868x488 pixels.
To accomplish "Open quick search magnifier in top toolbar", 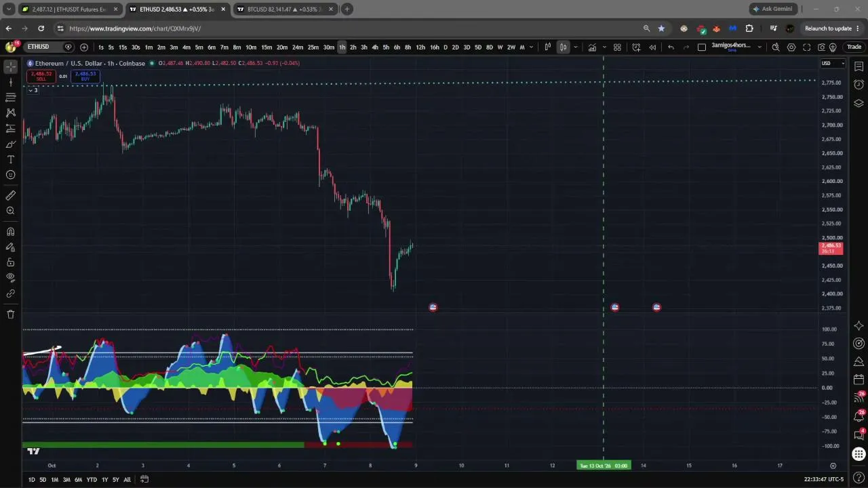I will pyautogui.click(x=776, y=47).
